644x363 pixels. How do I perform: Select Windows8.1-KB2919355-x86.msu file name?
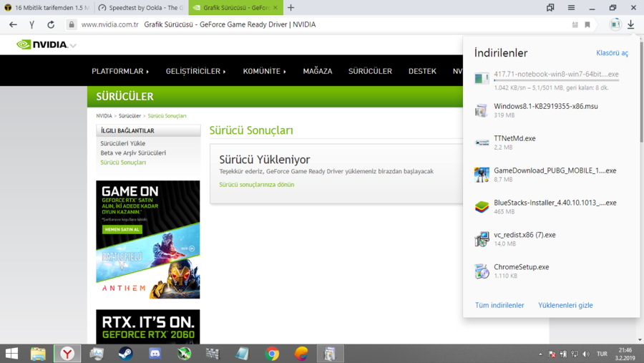pyautogui.click(x=546, y=106)
